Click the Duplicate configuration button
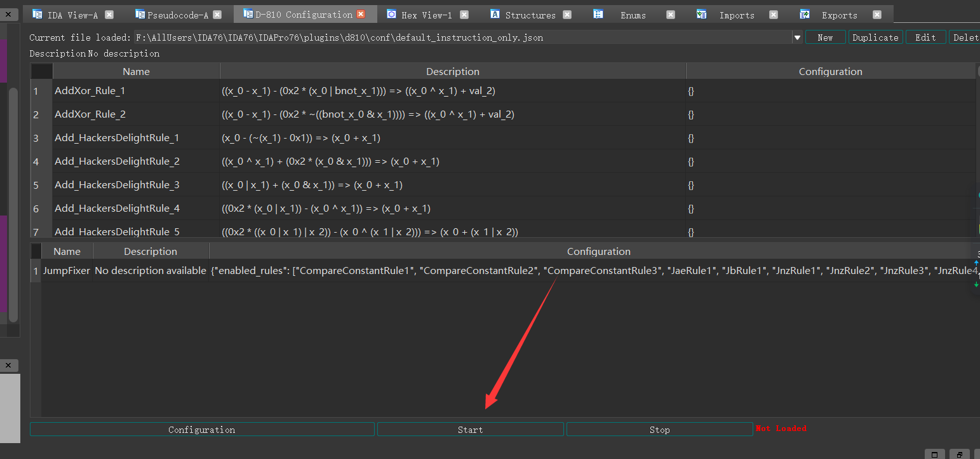 (875, 38)
